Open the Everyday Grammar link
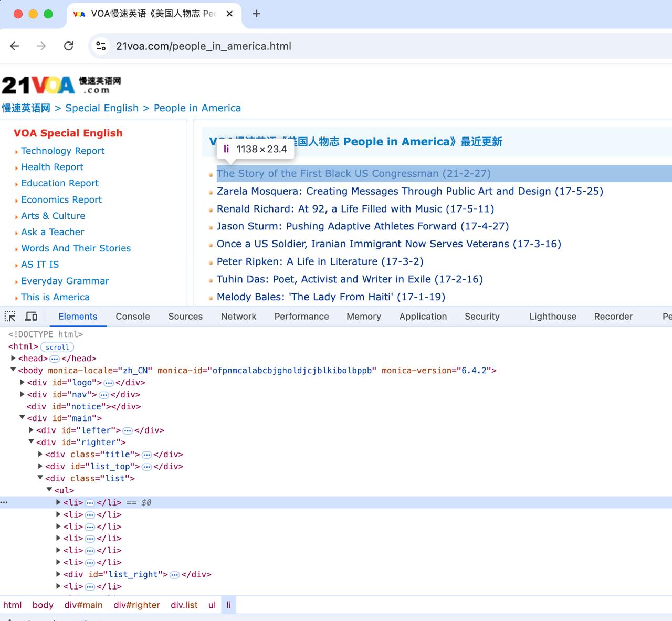The height and width of the screenshot is (621, 672). click(x=65, y=281)
